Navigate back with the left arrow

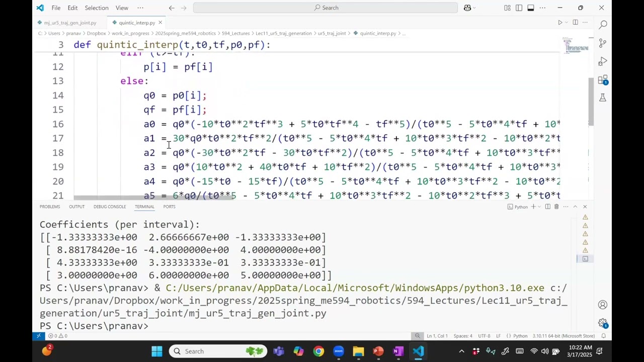click(x=172, y=8)
